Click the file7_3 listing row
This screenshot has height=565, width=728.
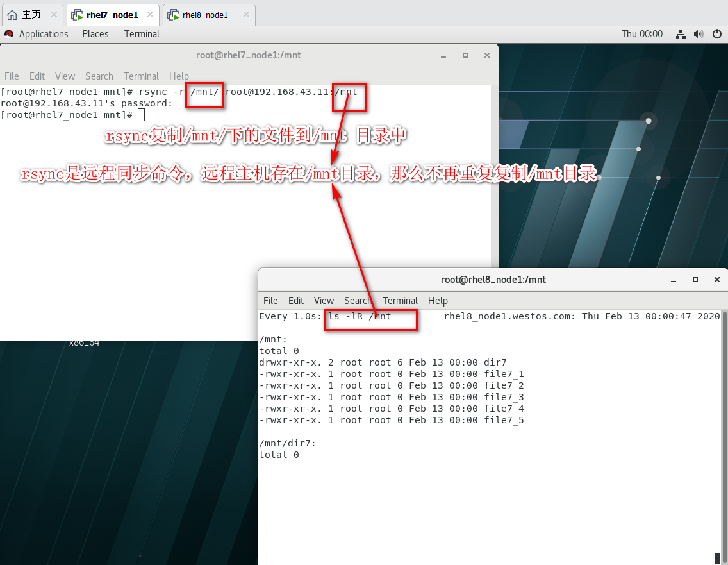pyautogui.click(x=392, y=397)
